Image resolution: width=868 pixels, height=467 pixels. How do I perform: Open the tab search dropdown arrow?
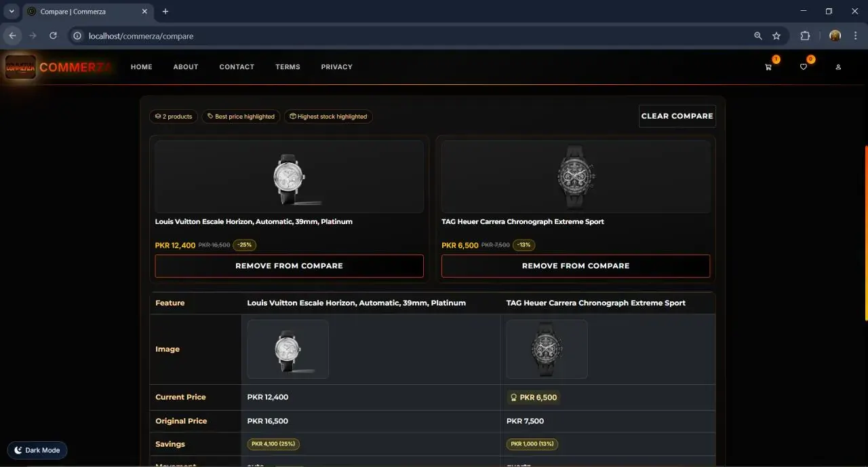[12, 12]
